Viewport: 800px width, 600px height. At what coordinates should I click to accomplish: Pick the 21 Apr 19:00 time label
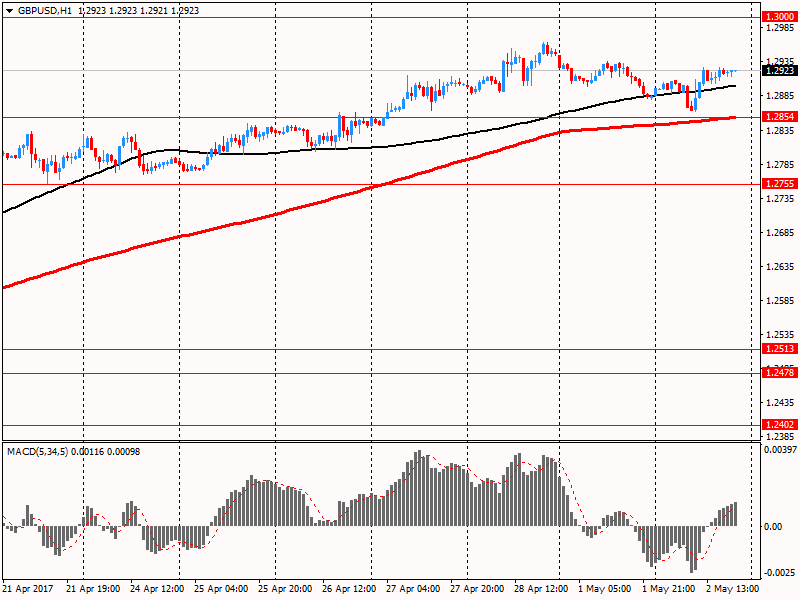[x=93, y=589]
